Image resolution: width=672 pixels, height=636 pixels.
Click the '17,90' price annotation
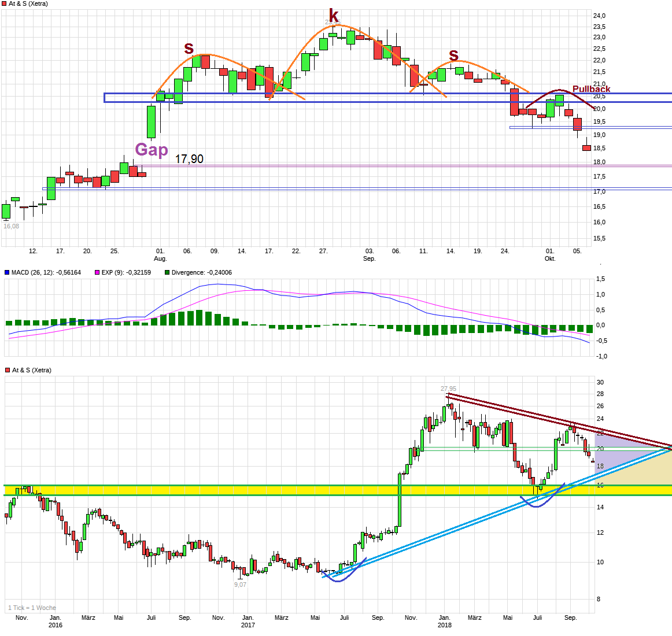pos(189,159)
